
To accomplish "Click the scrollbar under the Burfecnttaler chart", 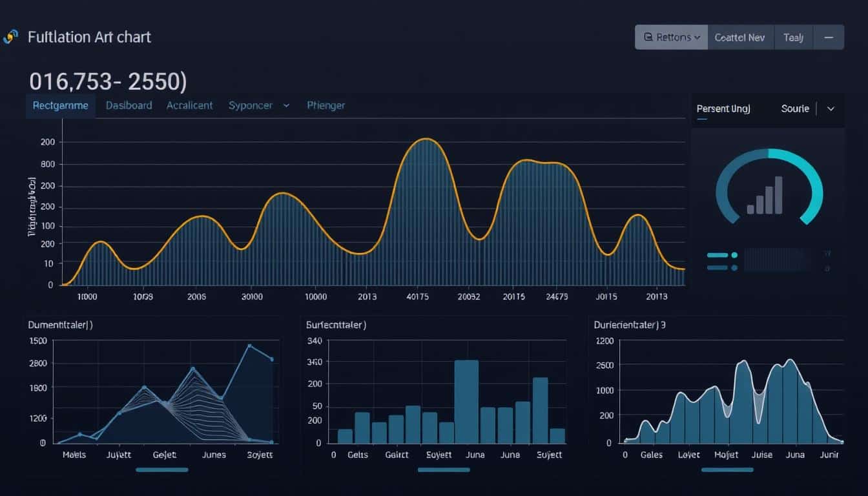I will coord(444,470).
